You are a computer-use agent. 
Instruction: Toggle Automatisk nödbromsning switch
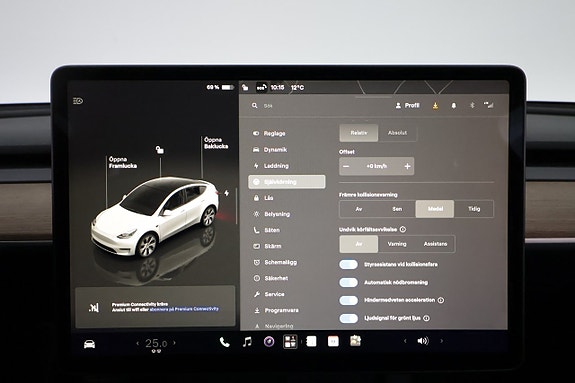click(x=348, y=282)
